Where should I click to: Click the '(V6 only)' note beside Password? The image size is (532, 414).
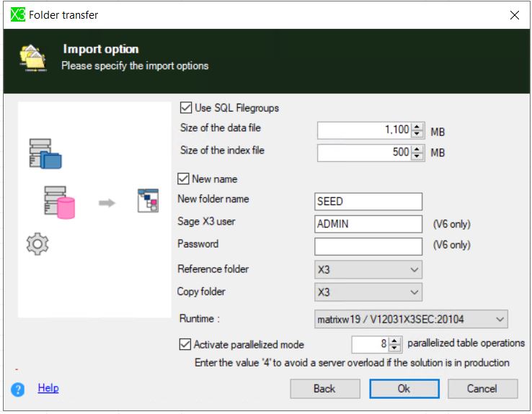point(451,245)
